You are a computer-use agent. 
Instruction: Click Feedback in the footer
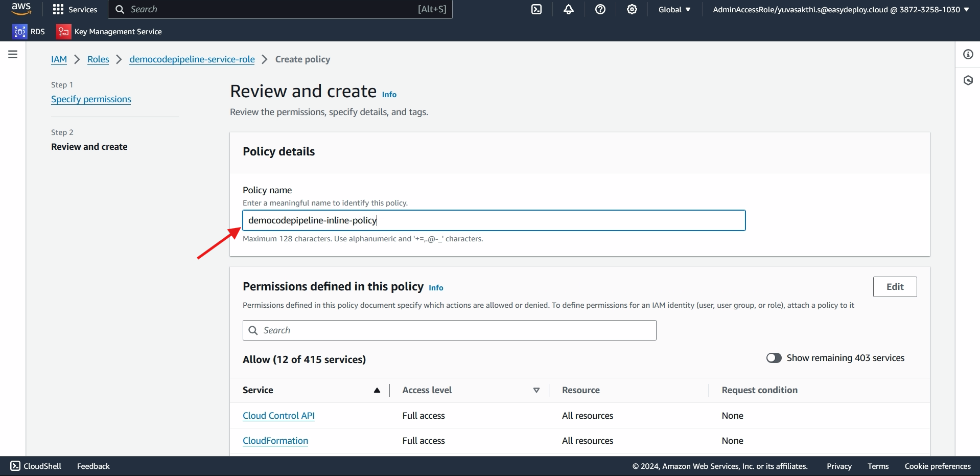coord(94,466)
